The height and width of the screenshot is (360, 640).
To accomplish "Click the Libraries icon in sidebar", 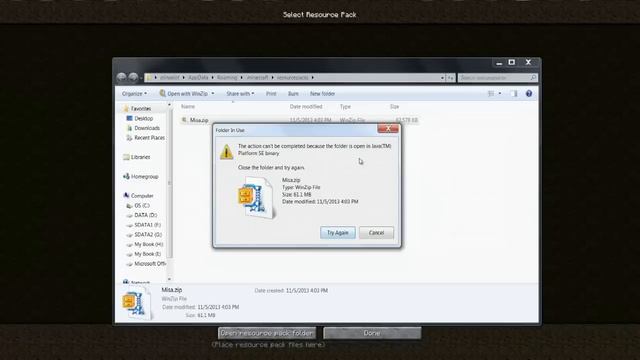I will click(x=126, y=157).
